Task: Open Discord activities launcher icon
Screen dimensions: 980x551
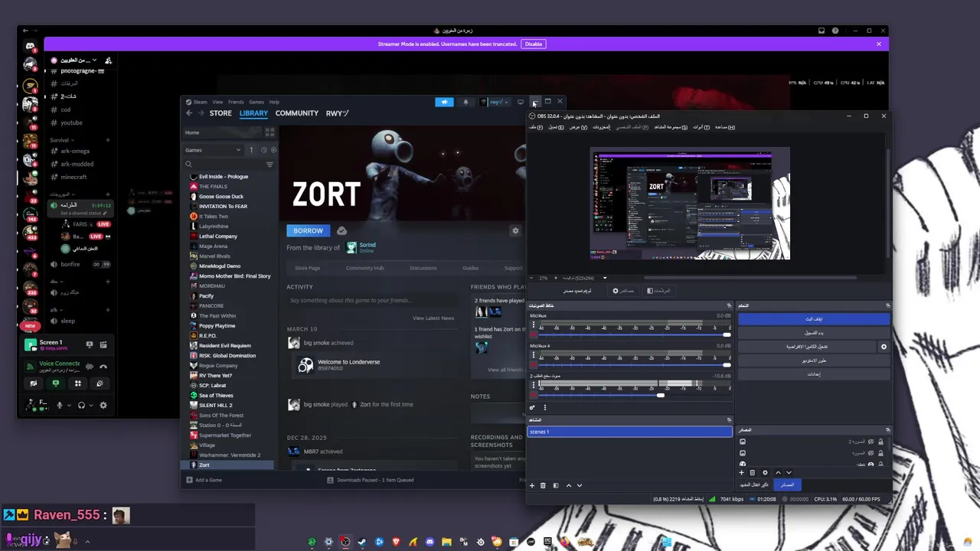Action: tap(77, 383)
